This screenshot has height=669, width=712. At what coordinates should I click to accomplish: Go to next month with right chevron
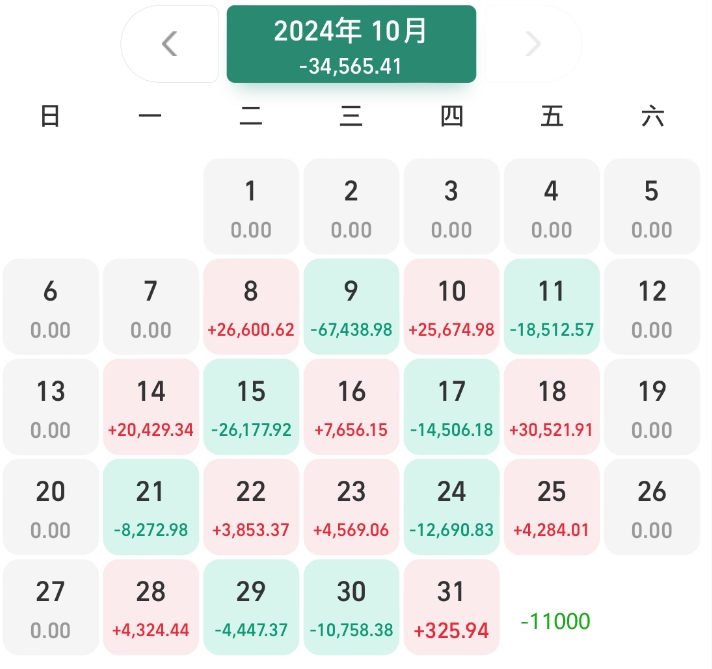[533, 44]
